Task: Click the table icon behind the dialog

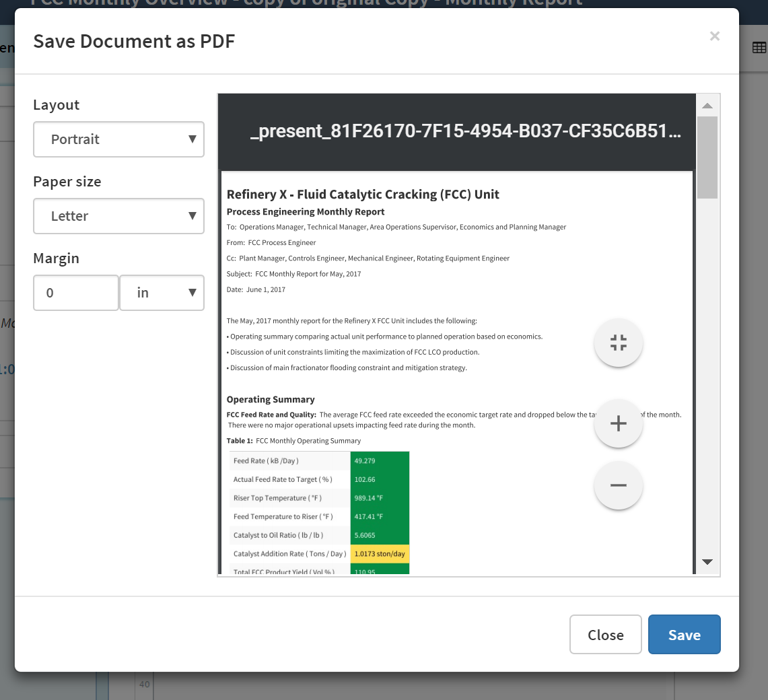Action: coord(759,48)
